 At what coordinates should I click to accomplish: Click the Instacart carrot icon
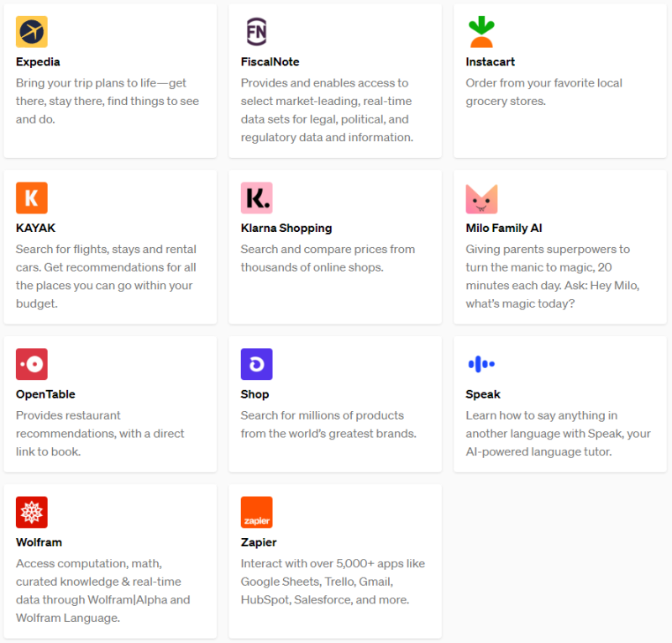click(x=481, y=32)
